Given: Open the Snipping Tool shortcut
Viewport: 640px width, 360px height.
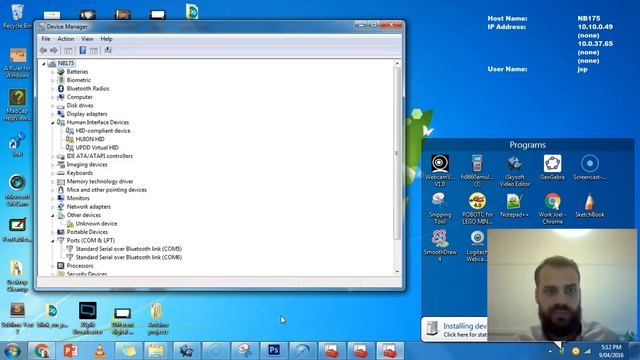Looking at the screenshot, I should click(440, 208).
